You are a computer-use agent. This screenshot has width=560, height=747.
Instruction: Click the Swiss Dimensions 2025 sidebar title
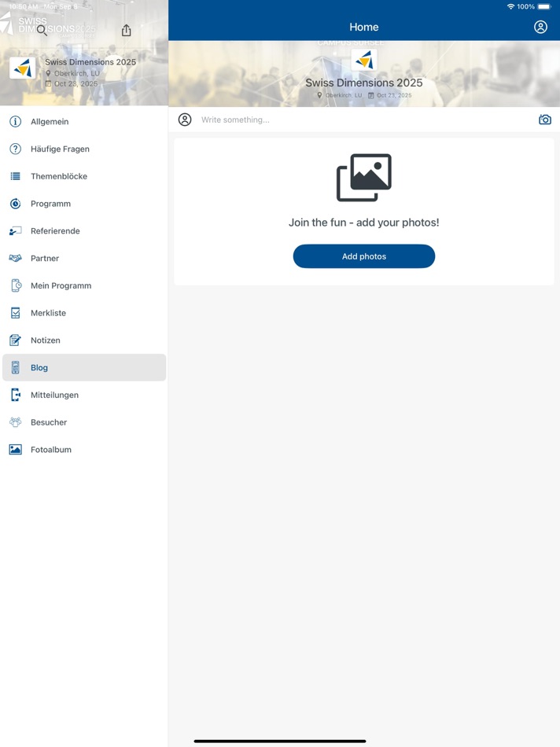(90, 62)
